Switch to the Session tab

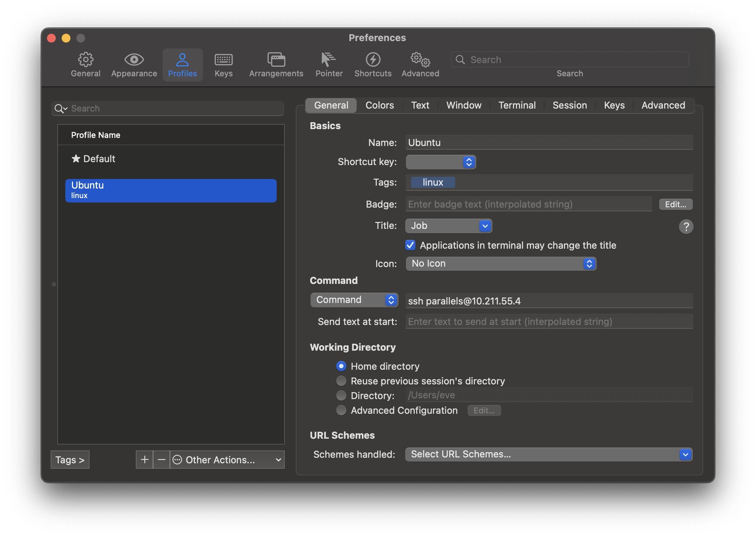pyautogui.click(x=569, y=105)
